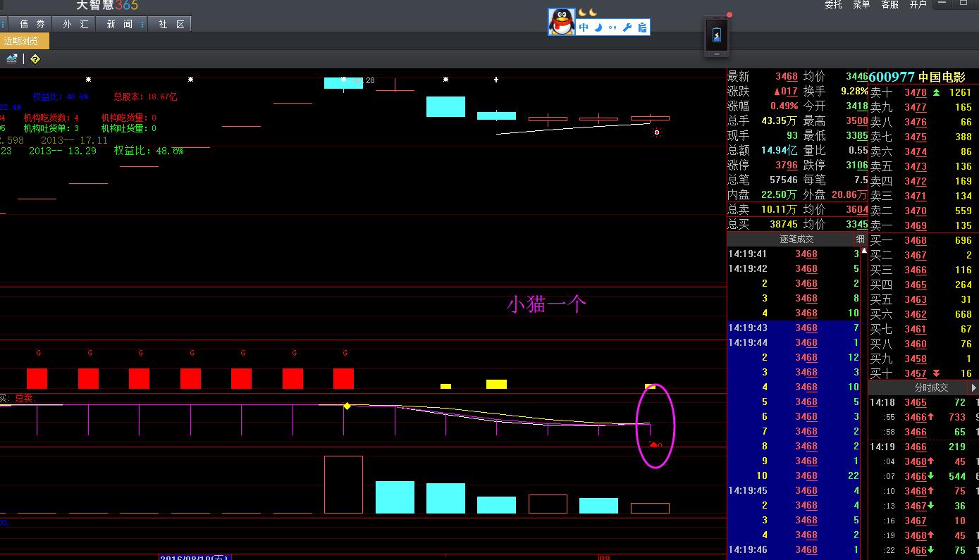Click the wrench settings icon in input bar

tap(627, 27)
